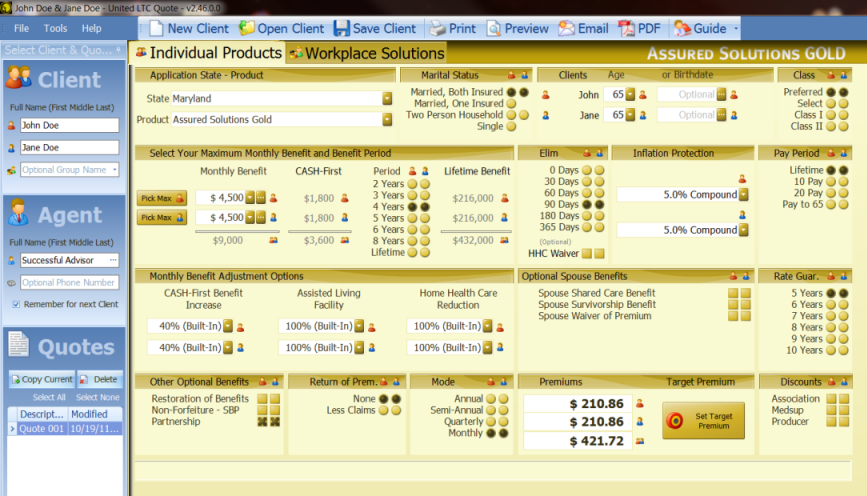Open the File menu
The width and height of the screenshot is (867, 496).
(x=22, y=28)
